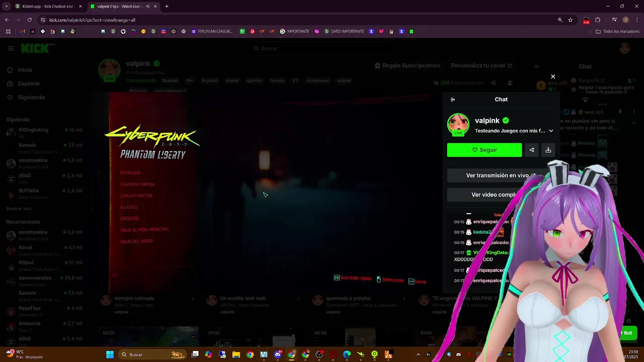The width and height of the screenshot is (644, 362).
Task: Open the browser extensions puzzle icon
Action: click(598, 20)
